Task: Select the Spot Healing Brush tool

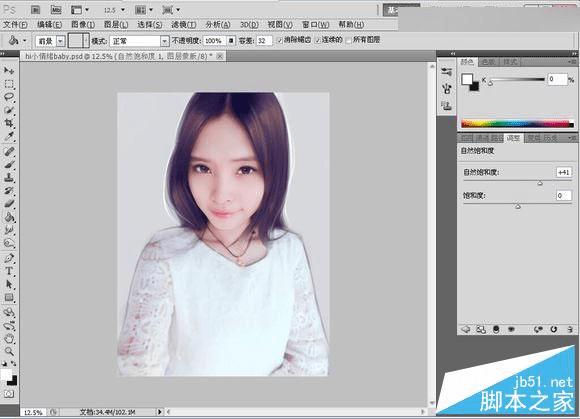Action: coord(9,151)
